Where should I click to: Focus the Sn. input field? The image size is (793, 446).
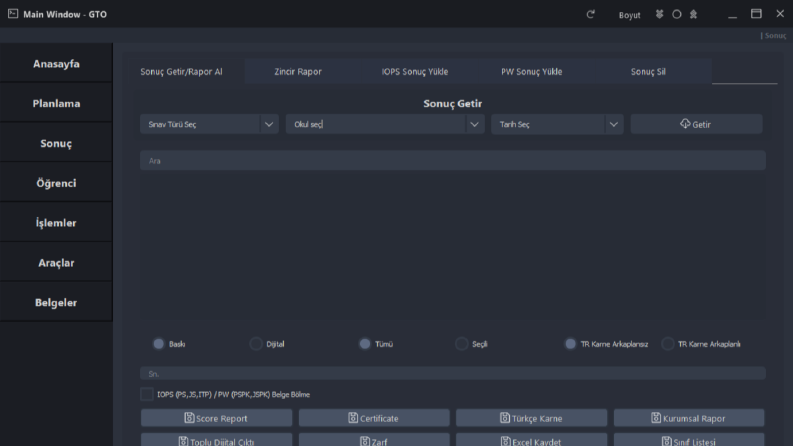pos(453,374)
